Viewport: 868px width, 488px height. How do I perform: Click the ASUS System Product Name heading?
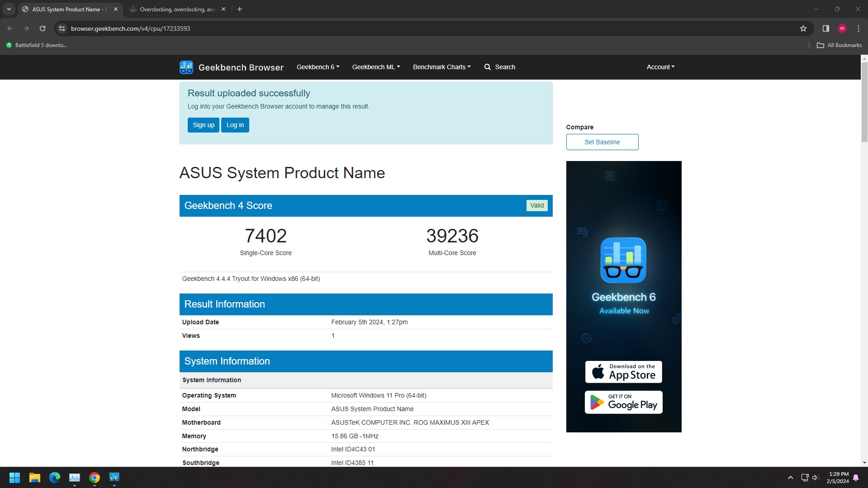tap(282, 173)
